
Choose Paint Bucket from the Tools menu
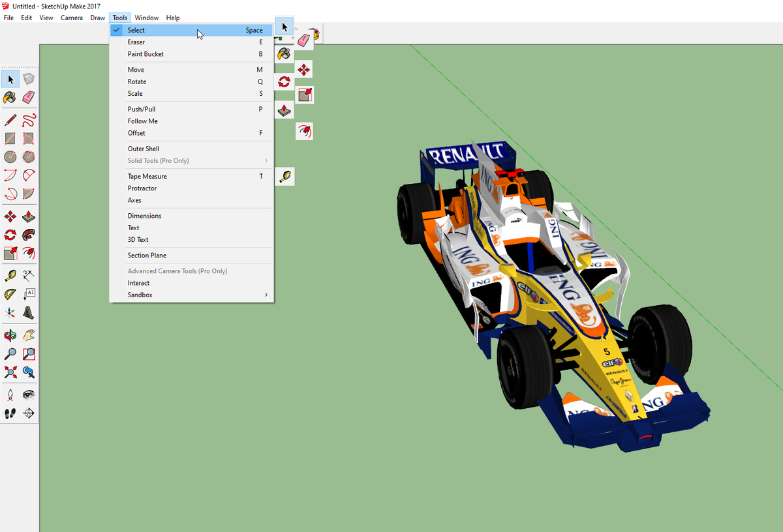pos(191,54)
